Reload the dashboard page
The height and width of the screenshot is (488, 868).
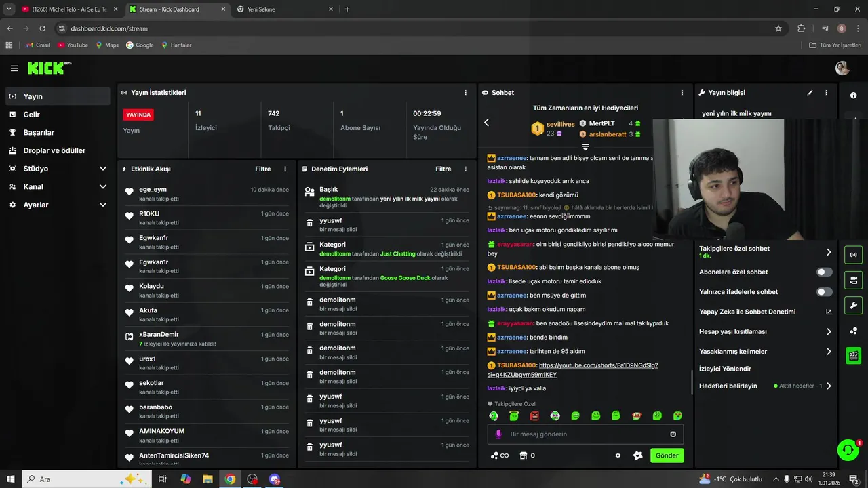click(x=42, y=28)
